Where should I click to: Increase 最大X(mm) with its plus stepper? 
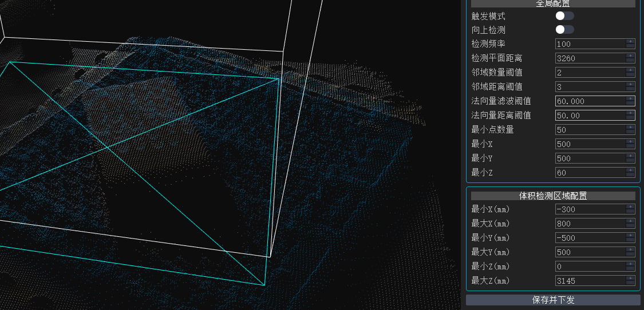630,221
